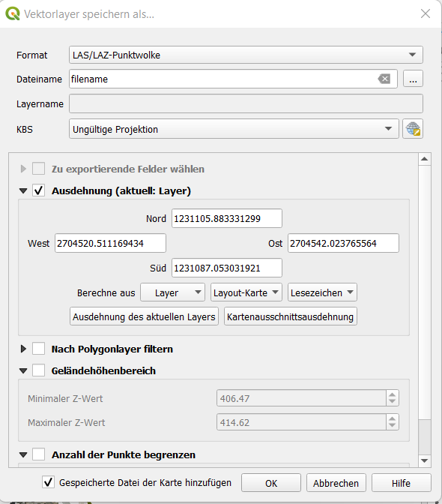
Task: Open the CRS selector globe icon
Action: (x=413, y=129)
